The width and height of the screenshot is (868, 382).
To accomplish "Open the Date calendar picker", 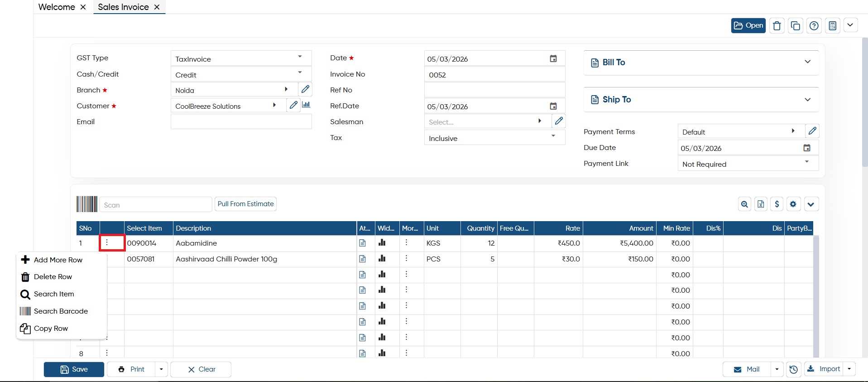I will [553, 58].
